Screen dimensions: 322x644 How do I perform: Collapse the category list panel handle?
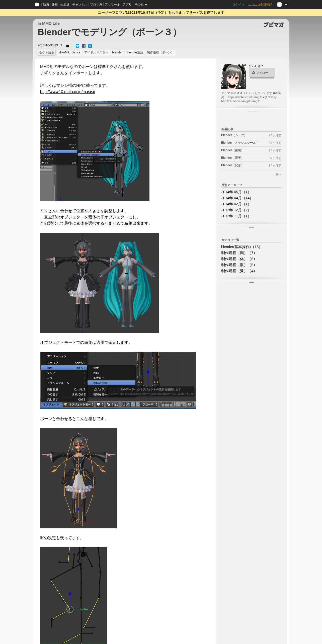click(x=251, y=282)
